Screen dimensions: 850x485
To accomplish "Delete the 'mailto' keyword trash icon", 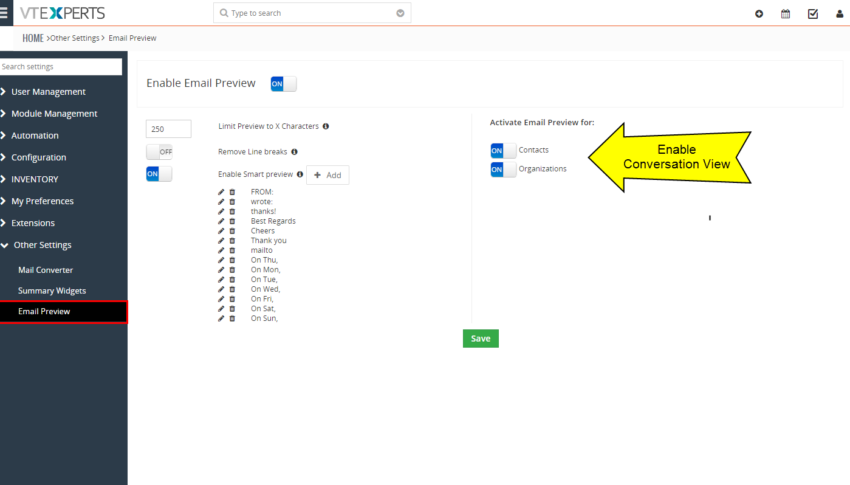I will point(232,250).
